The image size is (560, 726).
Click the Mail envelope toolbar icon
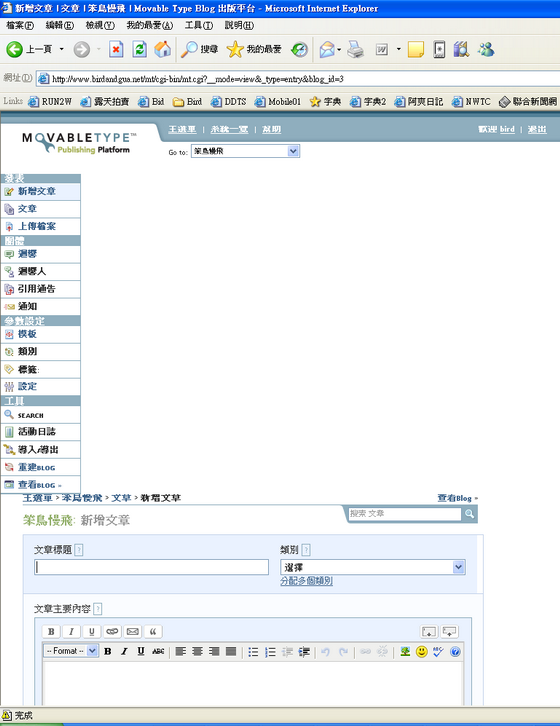[327, 49]
